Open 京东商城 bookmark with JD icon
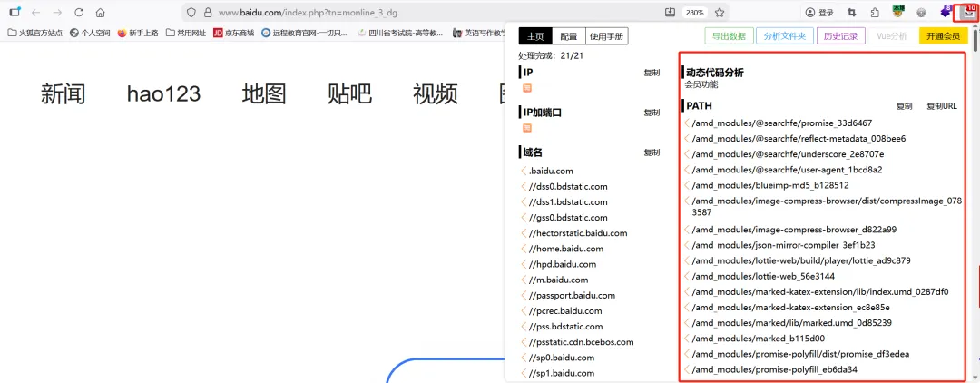Screen dimensions: 980x383 click(x=234, y=33)
